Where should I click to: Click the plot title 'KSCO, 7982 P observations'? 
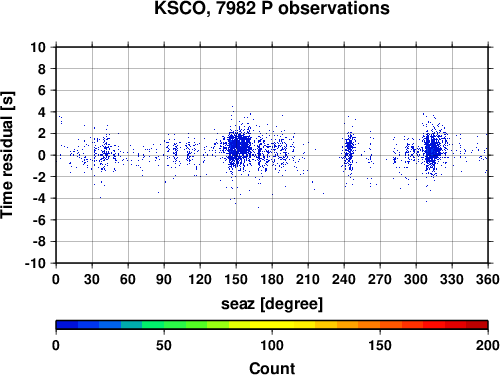click(272, 8)
